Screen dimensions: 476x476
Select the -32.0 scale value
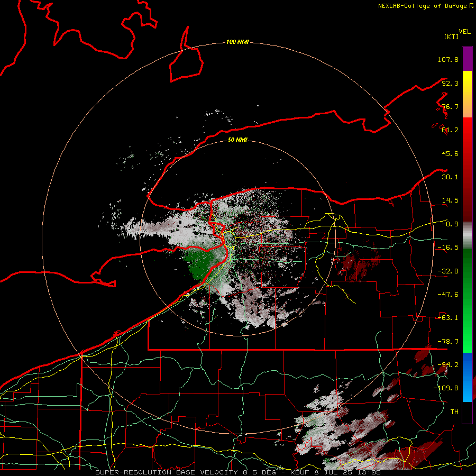(x=448, y=271)
